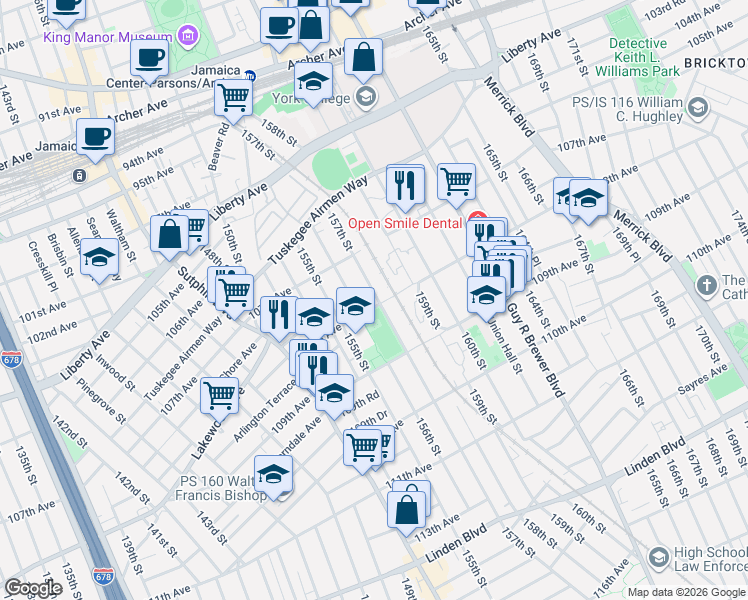Click the Tuskegee Airmen Way street label near 157th St
748x600 pixels.
(x=318, y=220)
